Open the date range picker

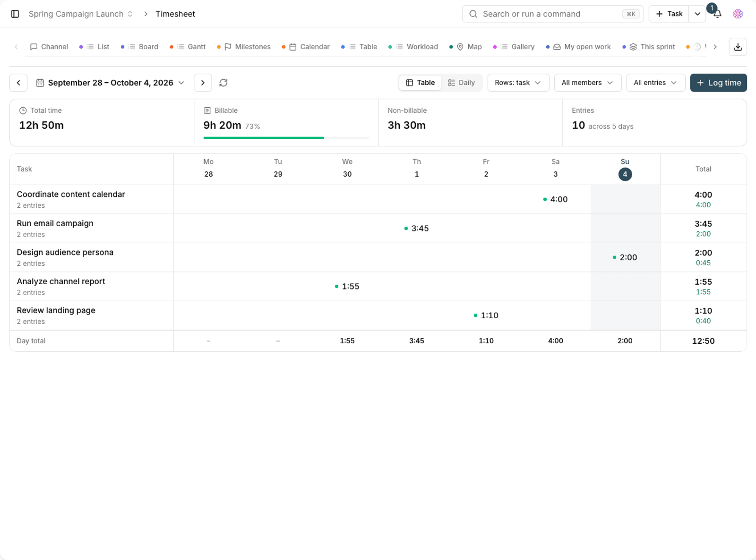pyautogui.click(x=110, y=83)
